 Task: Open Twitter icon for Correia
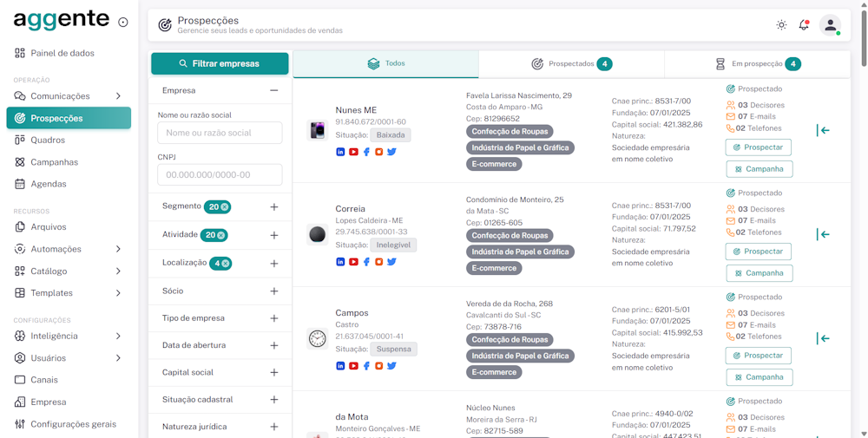[x=391, y=262]
